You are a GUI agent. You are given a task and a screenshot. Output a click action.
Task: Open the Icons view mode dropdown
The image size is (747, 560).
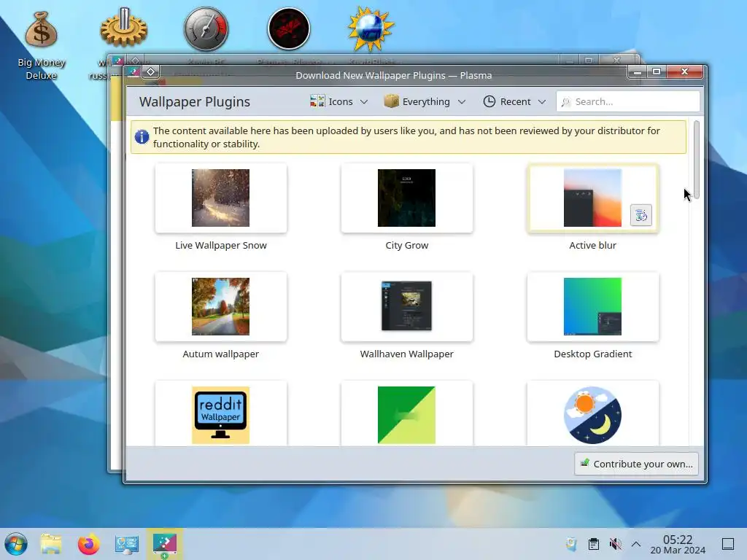pyautogui.click(x=339, y=101)
